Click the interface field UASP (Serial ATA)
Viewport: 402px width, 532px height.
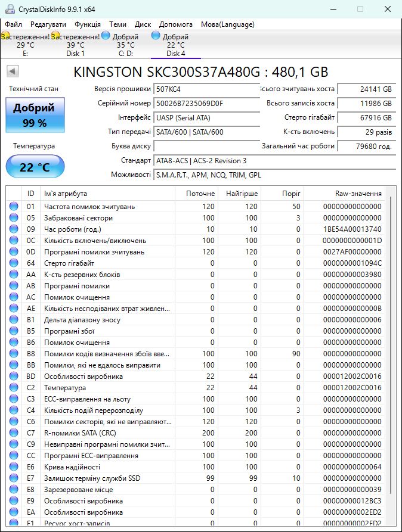tap(206, 118)
